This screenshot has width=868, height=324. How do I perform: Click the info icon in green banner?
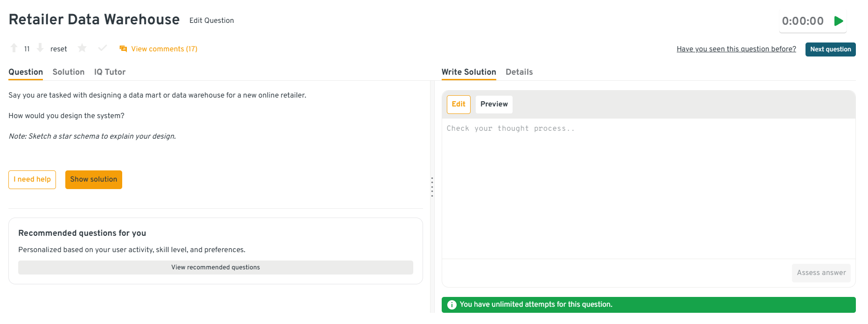[x=451, y=305]
